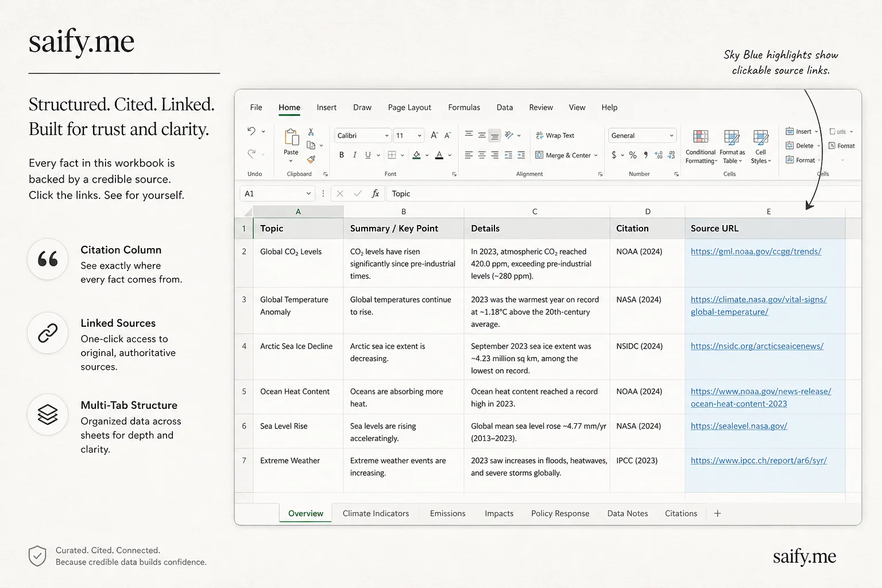Switch to the Formulas ribbon tab
The image size is (882, 588).
[x=464, y=107]
